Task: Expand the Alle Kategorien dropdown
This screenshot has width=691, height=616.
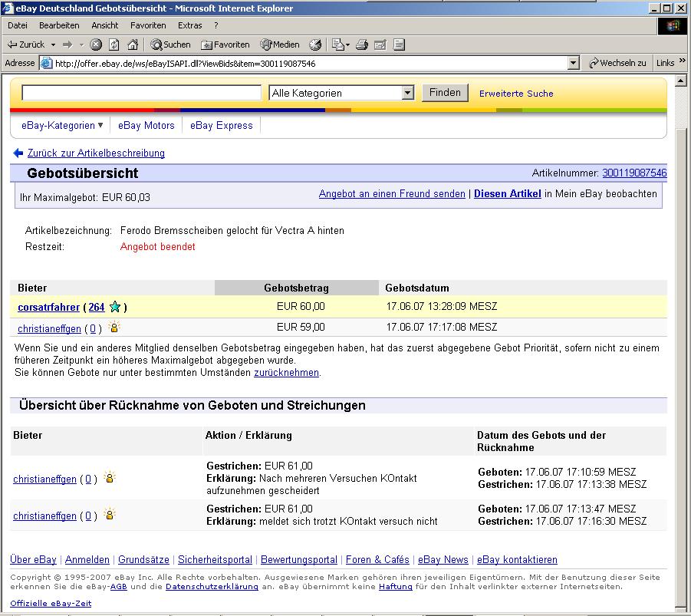Action: [408, 93]
